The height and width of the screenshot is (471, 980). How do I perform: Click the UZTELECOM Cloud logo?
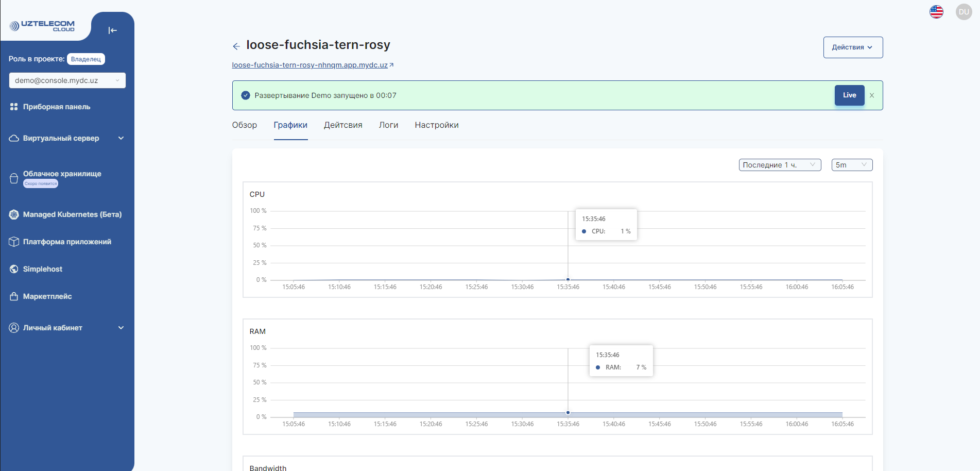click(x=42, y=25)
